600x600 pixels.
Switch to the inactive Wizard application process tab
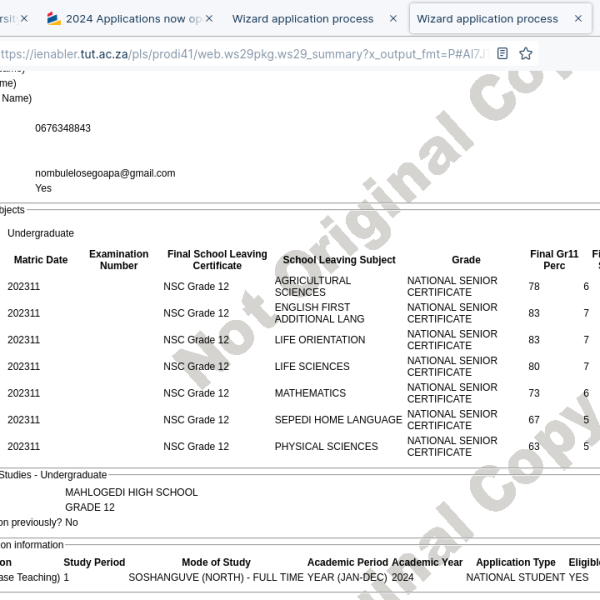314,18
